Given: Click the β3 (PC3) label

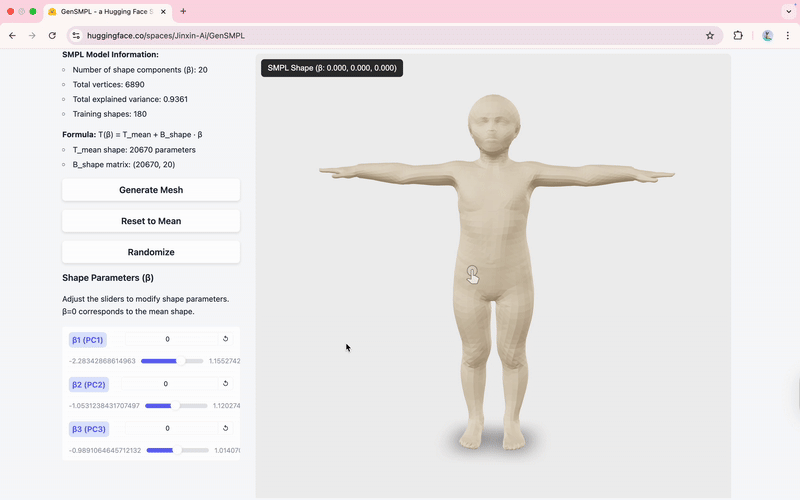Looking at the screenshot, I should pos(89,429).
